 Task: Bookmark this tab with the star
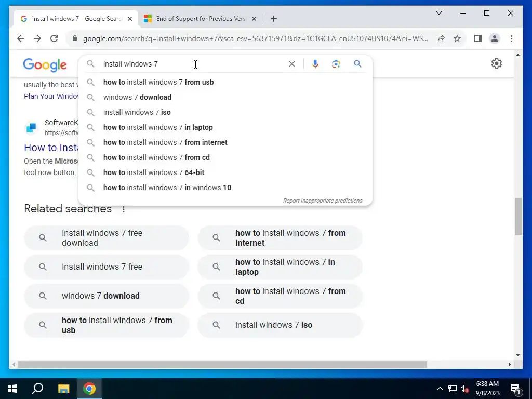(x=457, y=38)
